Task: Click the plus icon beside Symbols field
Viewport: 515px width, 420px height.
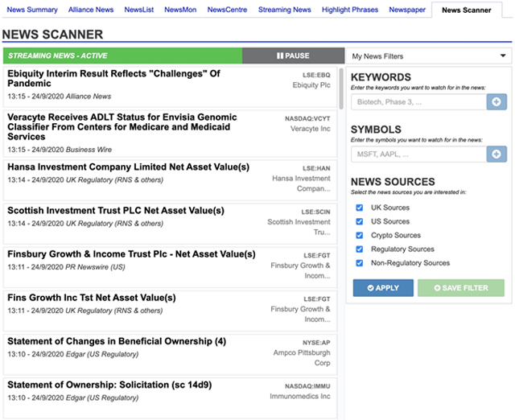Action: pyautogui.click(x=496, y=154)
